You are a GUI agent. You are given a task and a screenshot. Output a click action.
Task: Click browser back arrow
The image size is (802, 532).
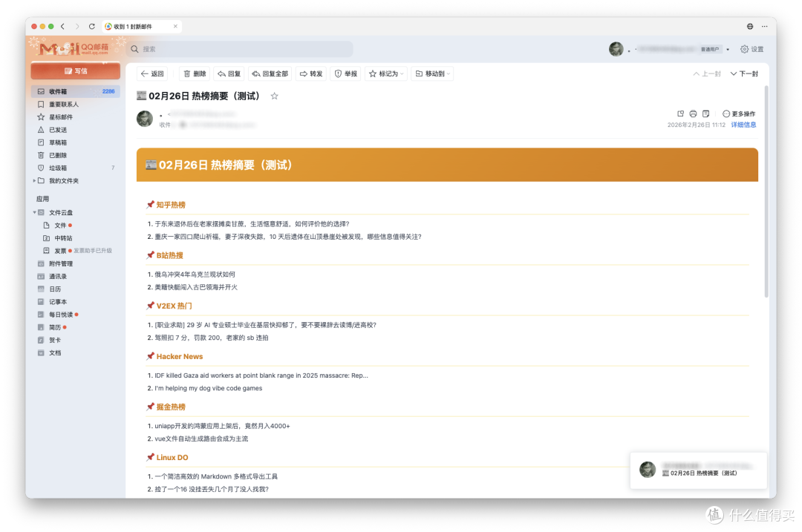coord(63,27)
